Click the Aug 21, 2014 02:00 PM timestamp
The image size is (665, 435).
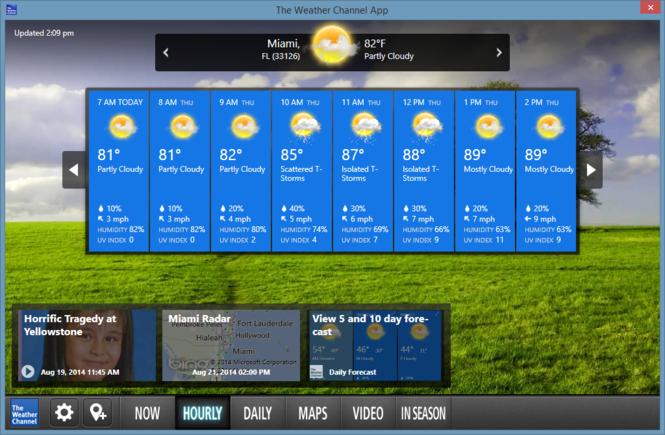pos(231,372)
